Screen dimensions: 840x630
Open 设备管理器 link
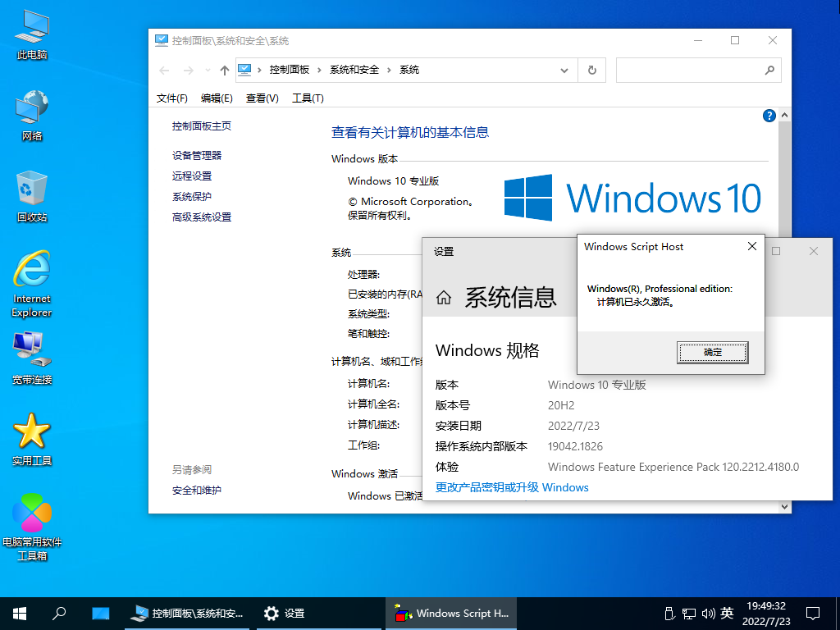tap(197, 155)
